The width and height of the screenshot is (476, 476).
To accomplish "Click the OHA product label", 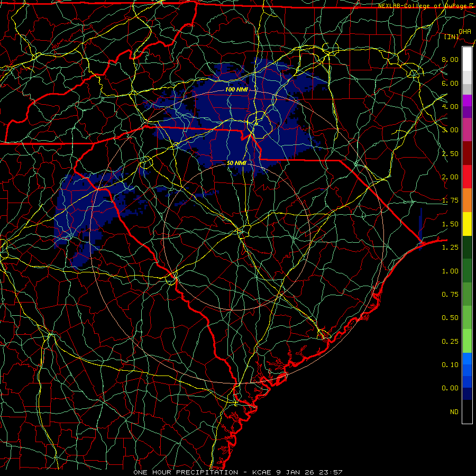I will click(465, 31).
